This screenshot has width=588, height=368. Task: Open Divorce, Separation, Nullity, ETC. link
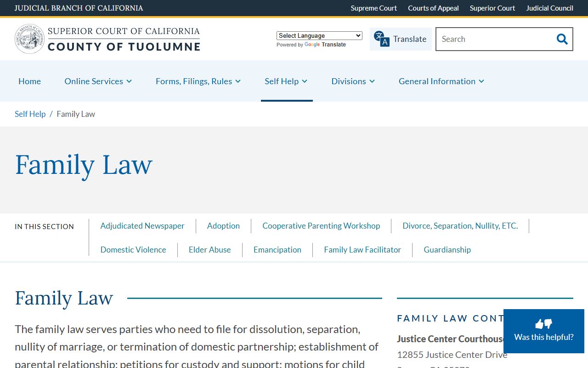tap(460, 226)
